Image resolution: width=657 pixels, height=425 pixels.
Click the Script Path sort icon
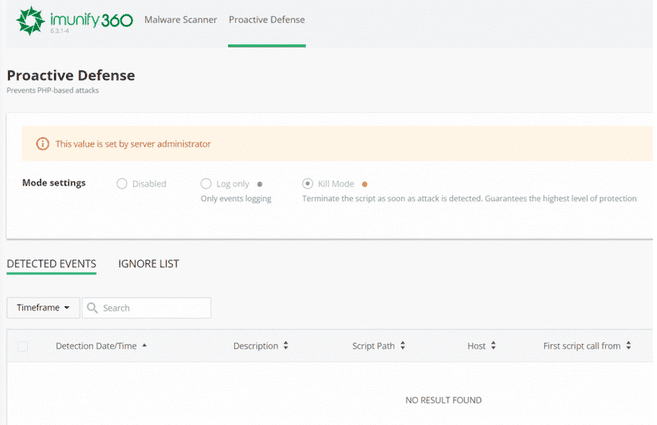[403, 346]
